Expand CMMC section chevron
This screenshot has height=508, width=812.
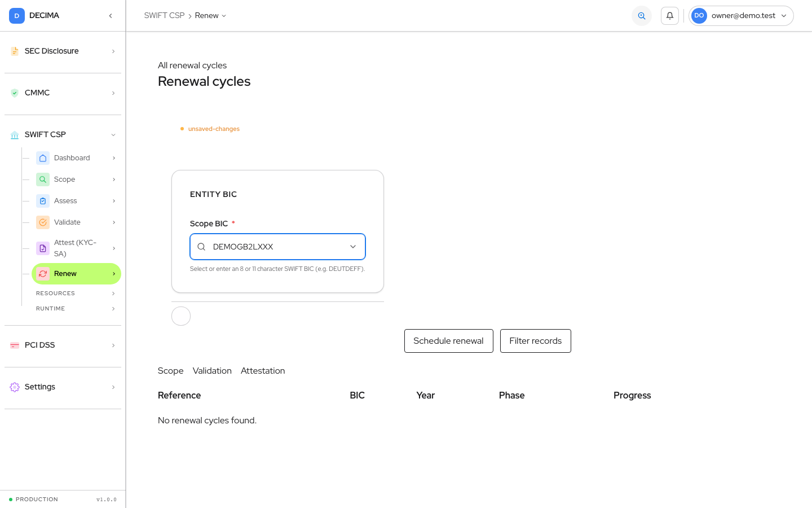(x=113, y=93)
